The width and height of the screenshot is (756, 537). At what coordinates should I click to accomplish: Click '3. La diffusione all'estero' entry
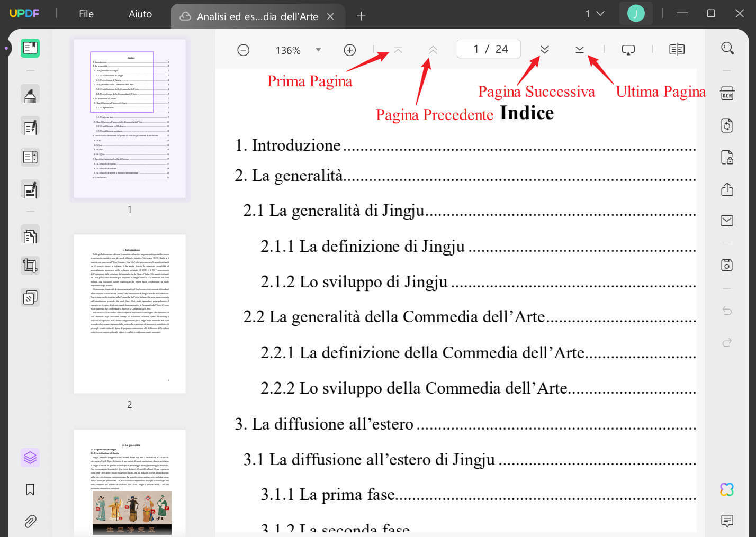click(465, 424)
